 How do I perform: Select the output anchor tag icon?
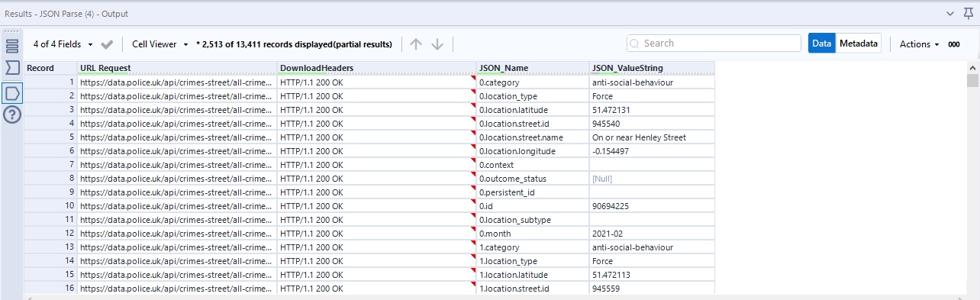[x=12, y=93]
